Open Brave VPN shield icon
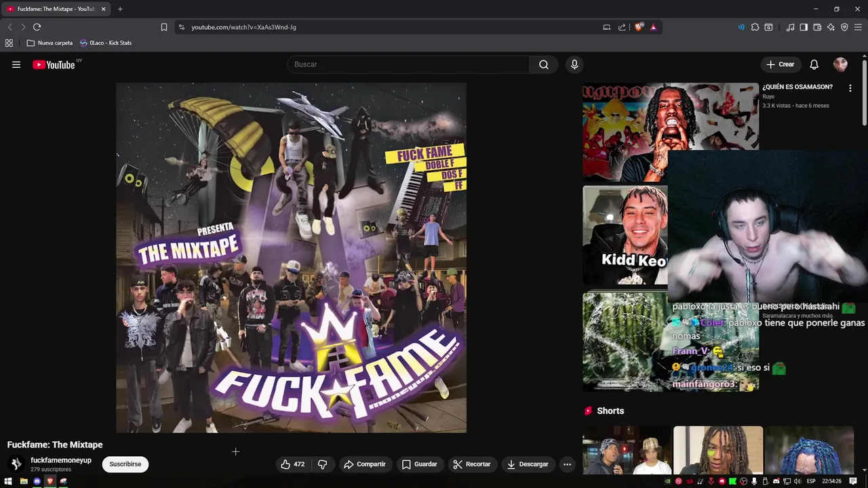Screen dimensions: 868x488 (844, 27)
